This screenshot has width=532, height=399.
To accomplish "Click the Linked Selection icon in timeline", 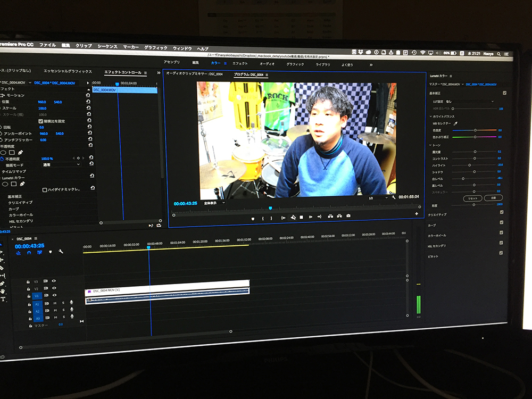I will coord(40,252).
